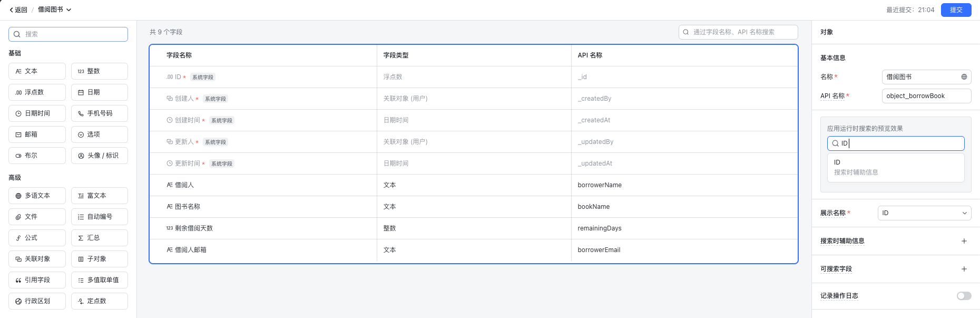Open the 图书名称 field row
980x318 pixels.
(x=474, y=207)
